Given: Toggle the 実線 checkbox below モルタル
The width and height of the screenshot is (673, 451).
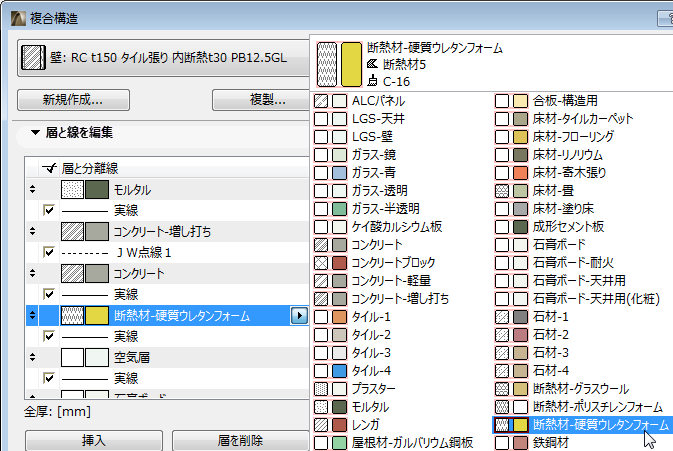Looking at the screenshot, I should 49,210.
